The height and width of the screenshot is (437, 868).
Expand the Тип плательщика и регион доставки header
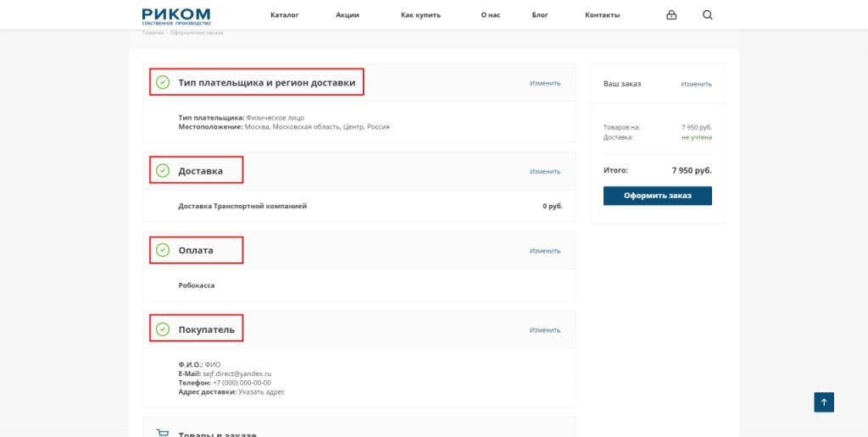pos(266,83)
